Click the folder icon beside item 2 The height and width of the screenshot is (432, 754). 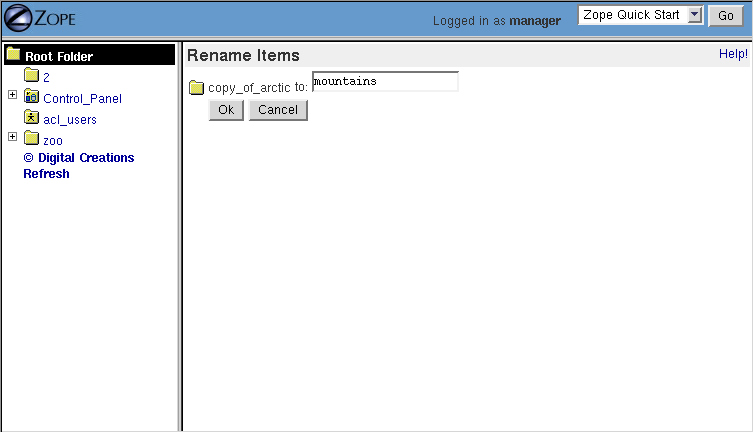click(31, 76)
